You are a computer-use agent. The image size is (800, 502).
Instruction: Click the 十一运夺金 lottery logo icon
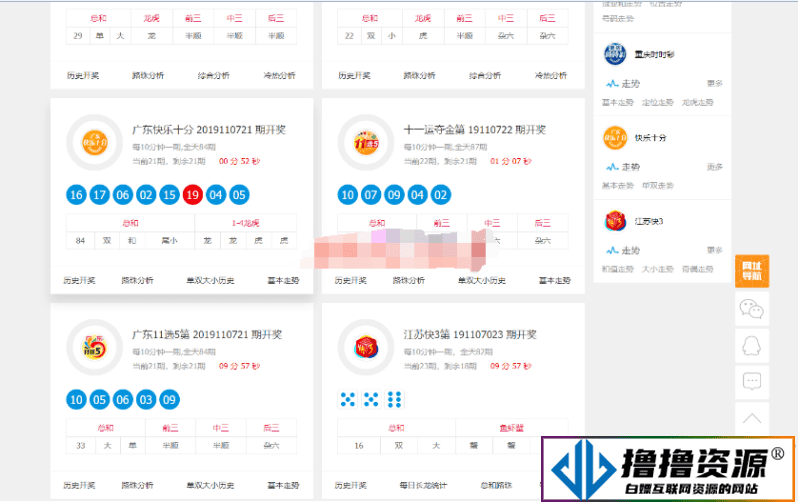coord(366,142)
